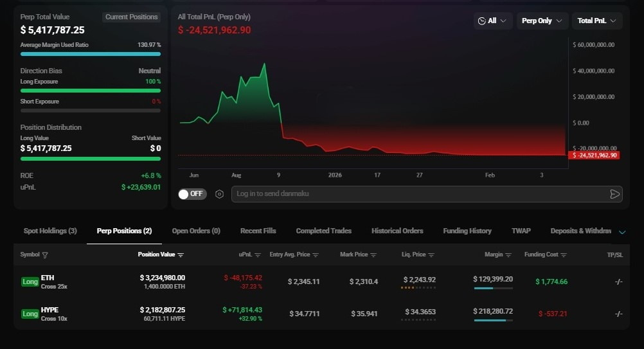Click the HYPE Long badge
Screen dimensions: 644x349
[30, 314]
